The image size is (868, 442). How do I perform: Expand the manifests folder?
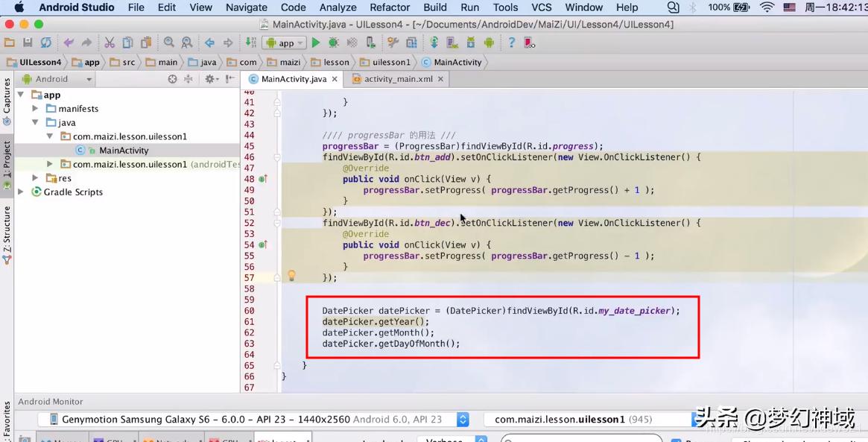coord(35,109)
